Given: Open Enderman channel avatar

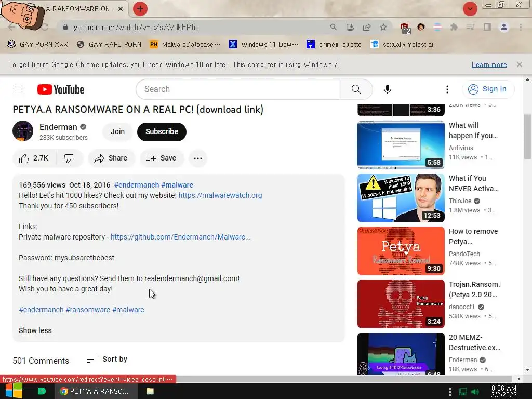Looking at the screenshot, I should [23, 131].
